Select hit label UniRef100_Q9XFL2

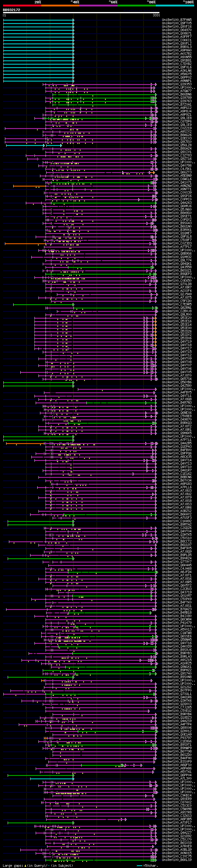click(177, 43)
